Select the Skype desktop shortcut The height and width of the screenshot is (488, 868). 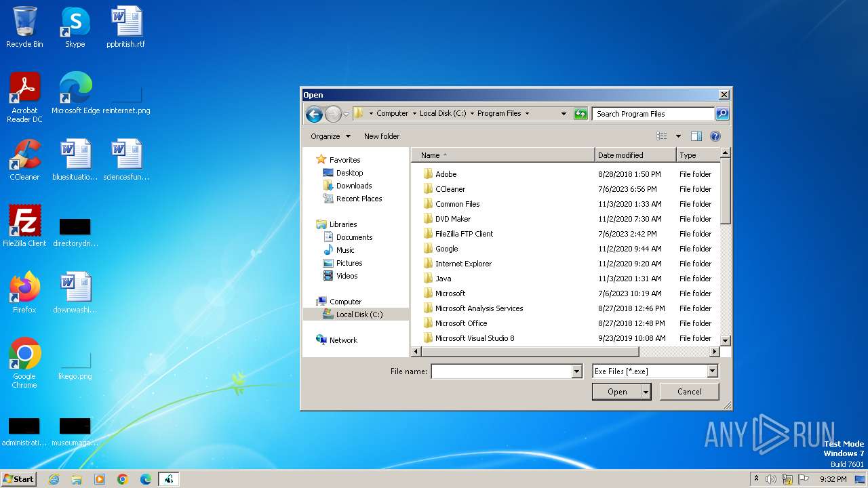pos(75,28)
